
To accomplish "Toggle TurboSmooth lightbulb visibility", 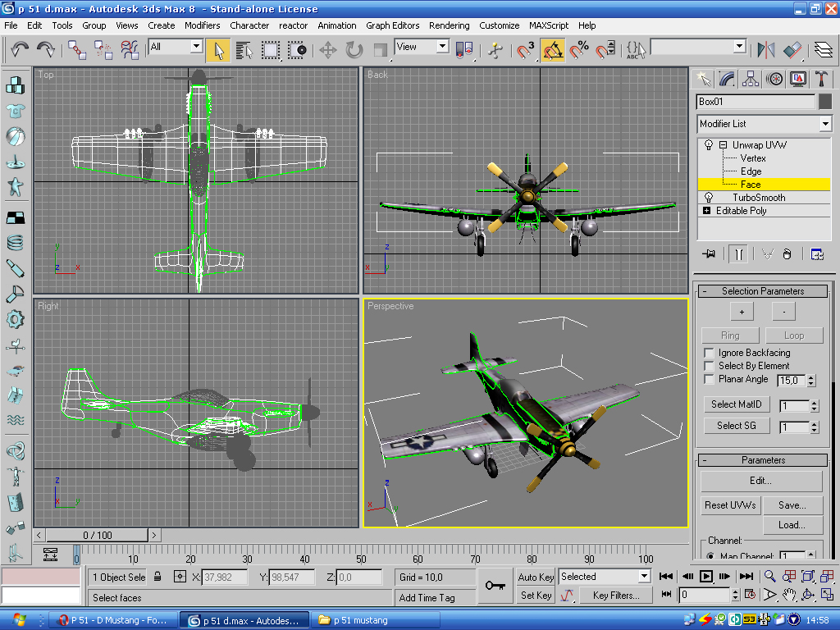I will click(x=709, y=197).
